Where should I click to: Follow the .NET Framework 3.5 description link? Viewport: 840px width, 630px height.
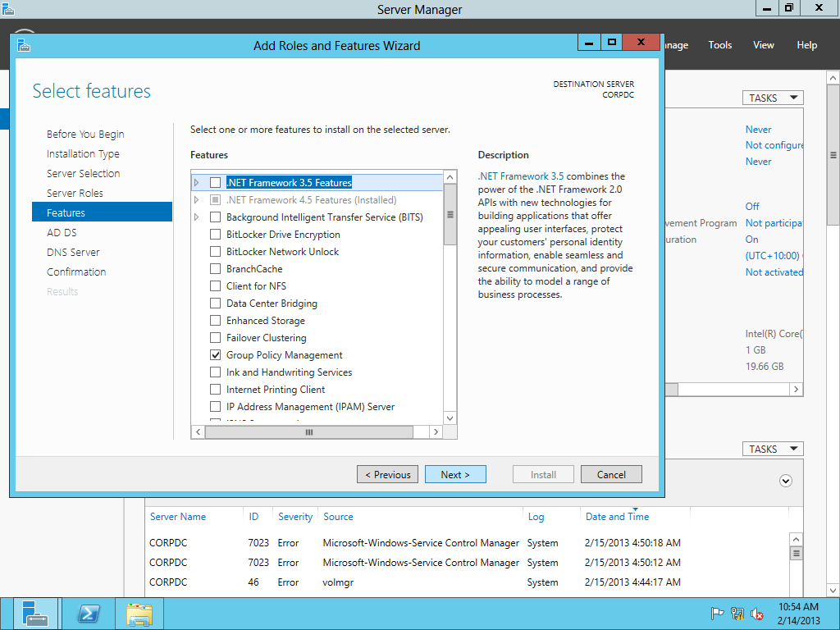521,176
